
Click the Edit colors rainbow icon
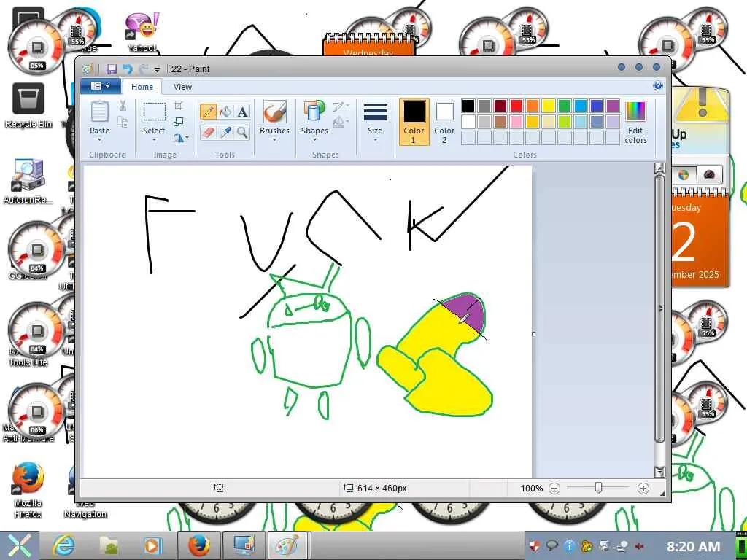pos(635,111)
